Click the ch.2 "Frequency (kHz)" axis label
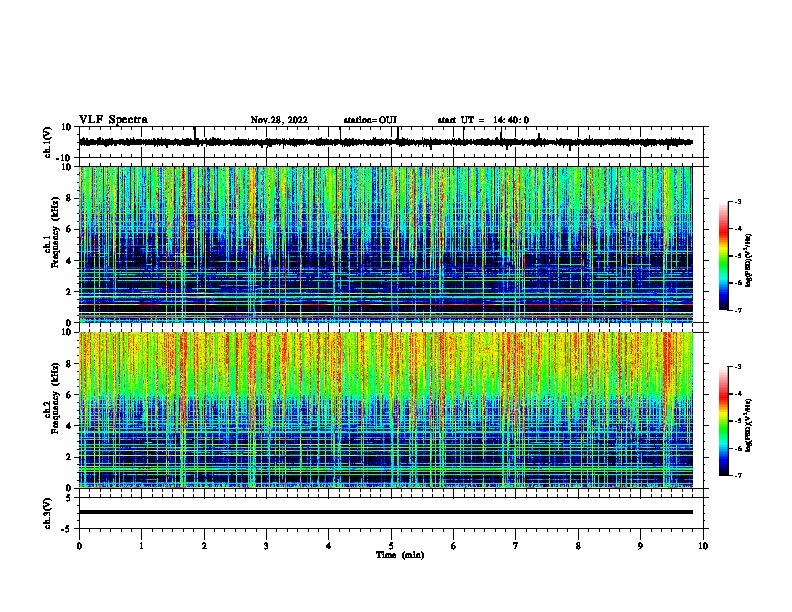The image size is (792, 612). pyautogui.click(x=55, y=398)
